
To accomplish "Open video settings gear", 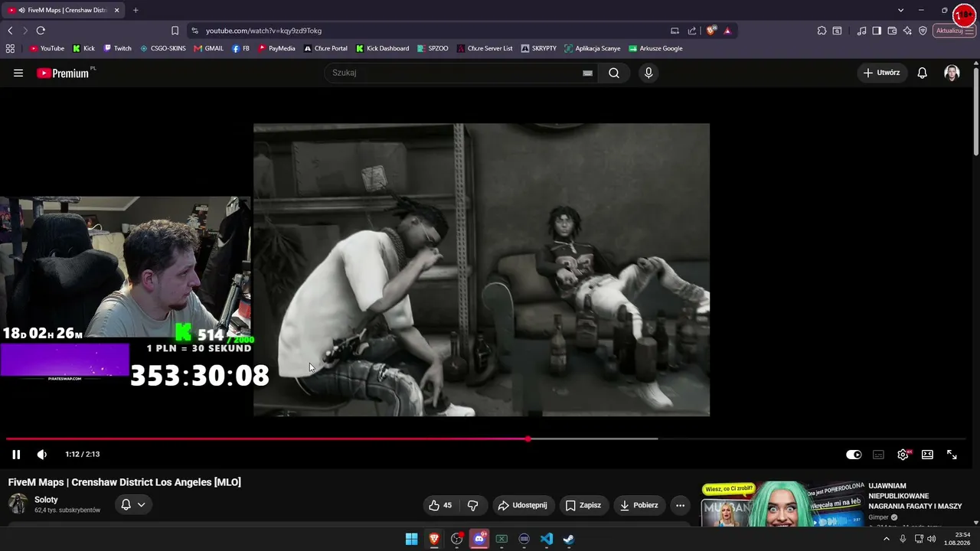I will click(903, 455).
